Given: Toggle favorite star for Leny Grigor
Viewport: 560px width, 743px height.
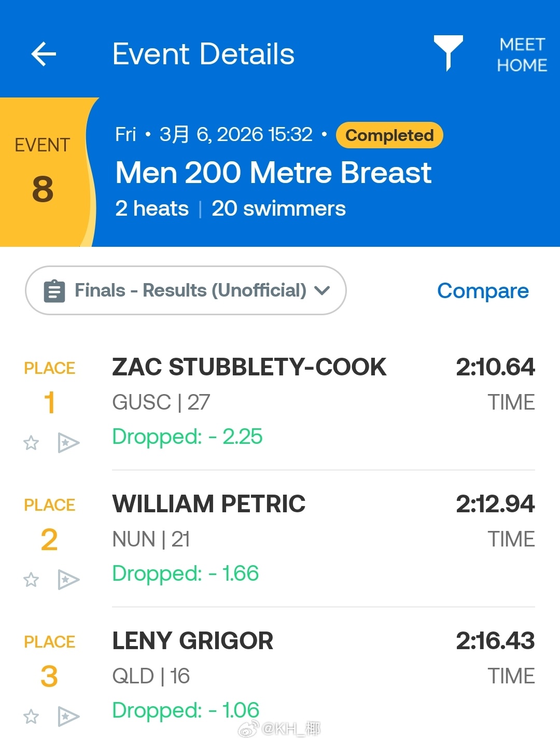Looking at the screenshot, I should (x=31, y=717).
